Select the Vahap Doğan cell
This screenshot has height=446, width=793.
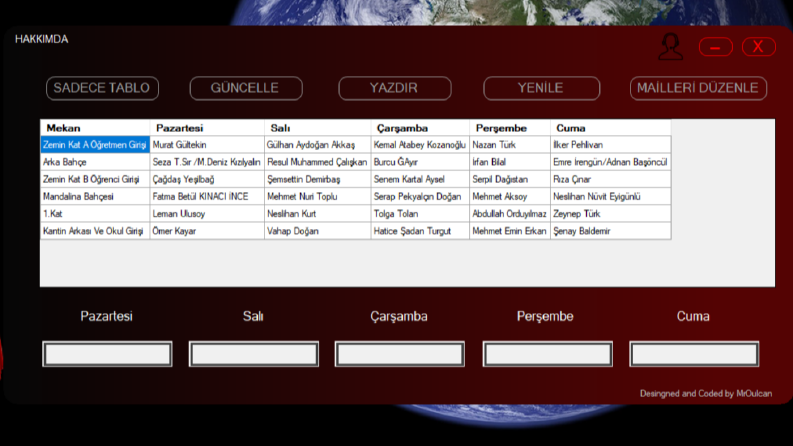tap(318, 231)
